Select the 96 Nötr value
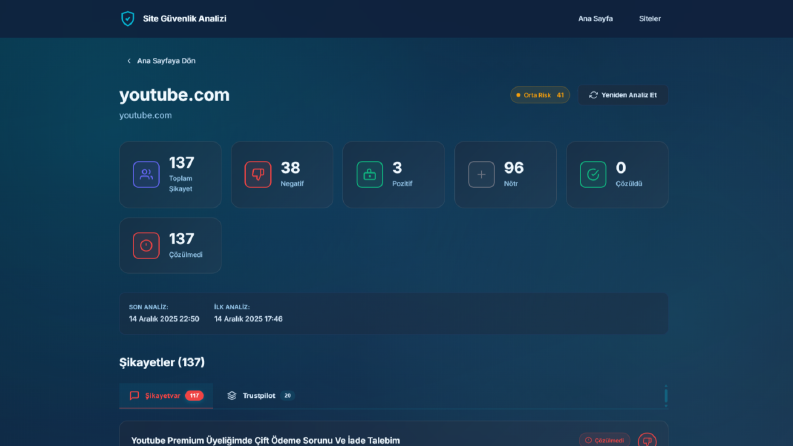 coord(514,168)
